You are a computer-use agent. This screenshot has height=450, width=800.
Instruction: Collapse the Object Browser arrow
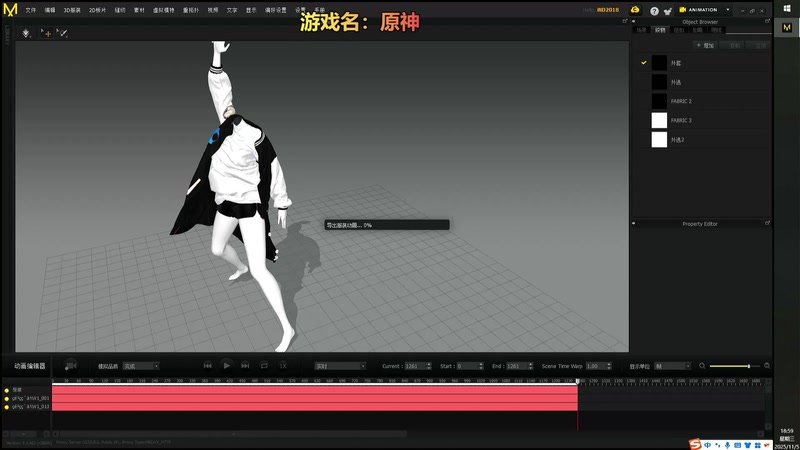[634, 21]
